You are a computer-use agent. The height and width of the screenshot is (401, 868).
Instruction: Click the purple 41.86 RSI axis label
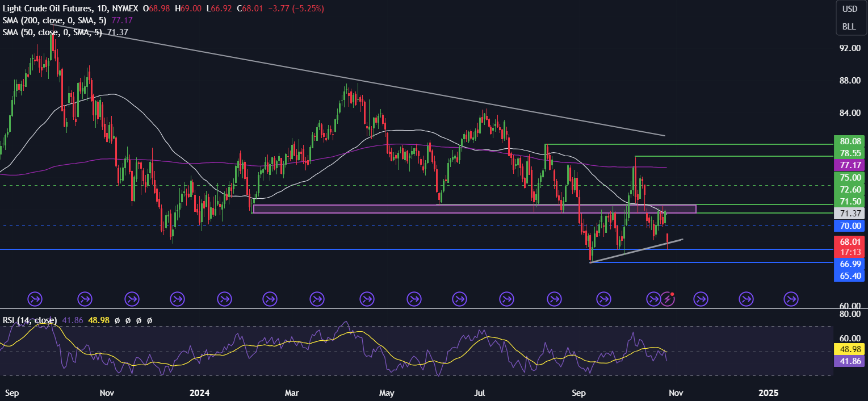[x=849, y=361]
